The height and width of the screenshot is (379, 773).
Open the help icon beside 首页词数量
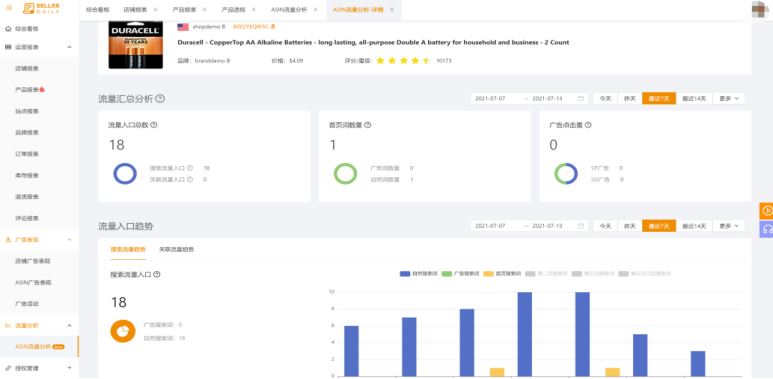367,125
